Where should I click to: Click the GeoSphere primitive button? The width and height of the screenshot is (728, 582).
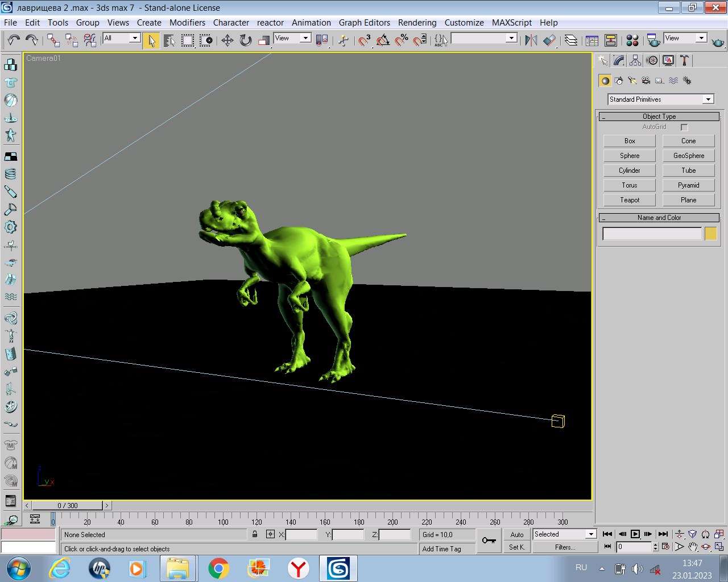click(x=689, y=156)
